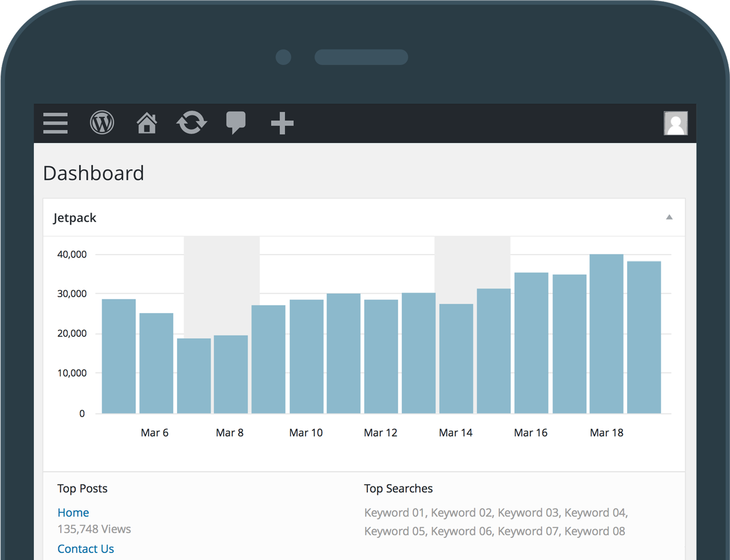Open the navigation hamburger menu

click(x=55, y=123)
